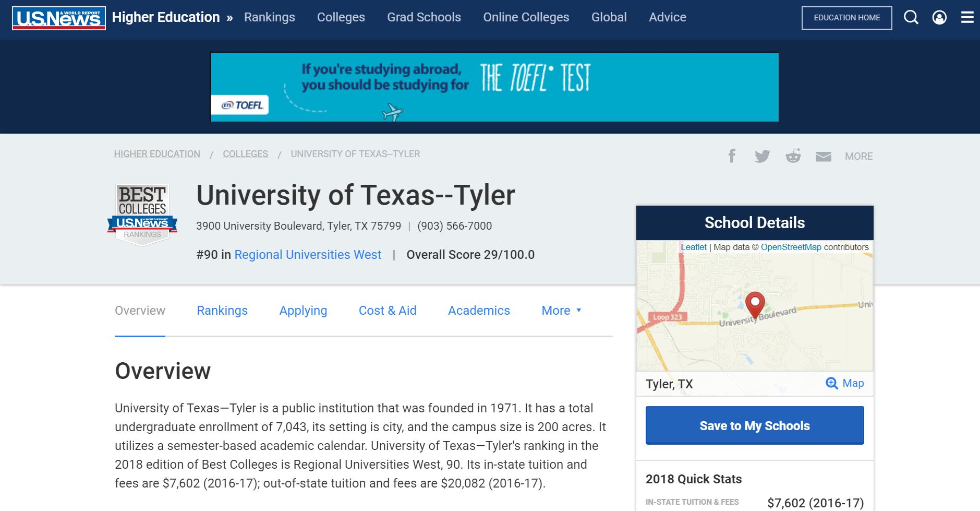
Task: Open the search magnifier icon
Action: (911, 18)
